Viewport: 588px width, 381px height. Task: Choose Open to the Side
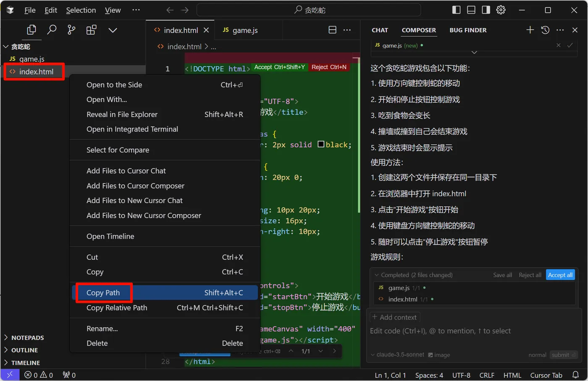165,85
